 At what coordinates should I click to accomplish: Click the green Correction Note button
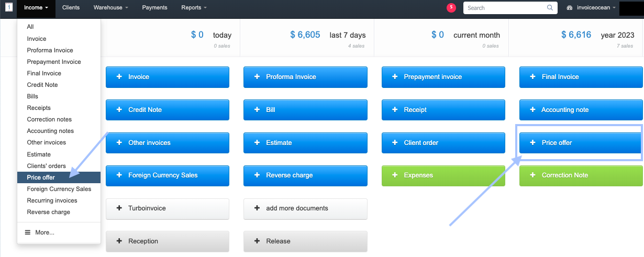581,175
